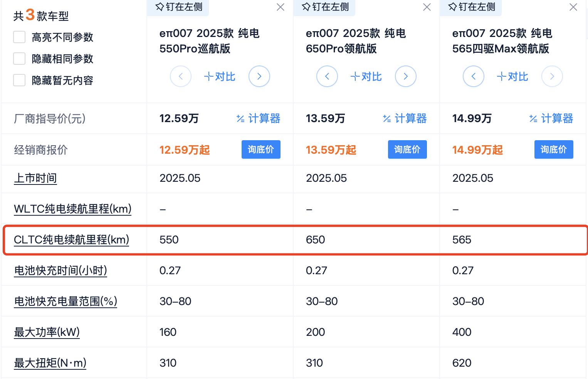The height and width of the screenshot is (379, 588).
Task: Go to the previous trim for 650Pro领航版
Action: click(327, 76)
